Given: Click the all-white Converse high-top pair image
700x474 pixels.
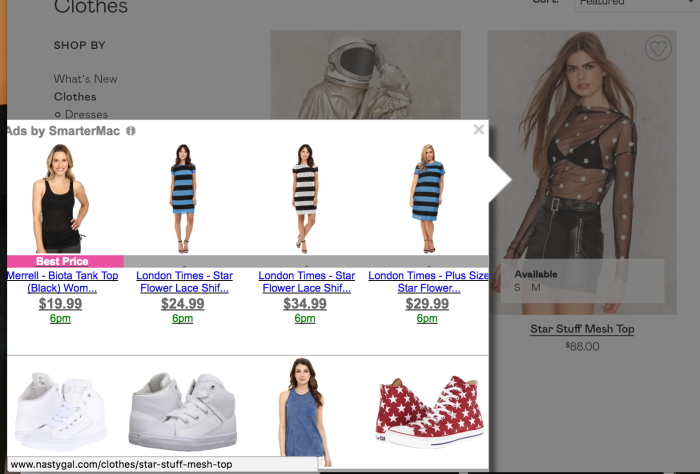Looking at the screenshot, I should pos(60,412).
